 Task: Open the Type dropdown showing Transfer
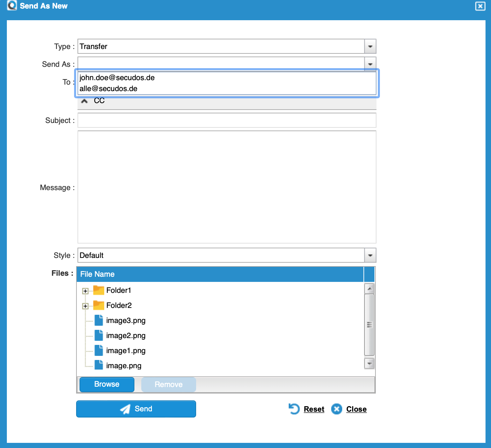click(370, 46)
